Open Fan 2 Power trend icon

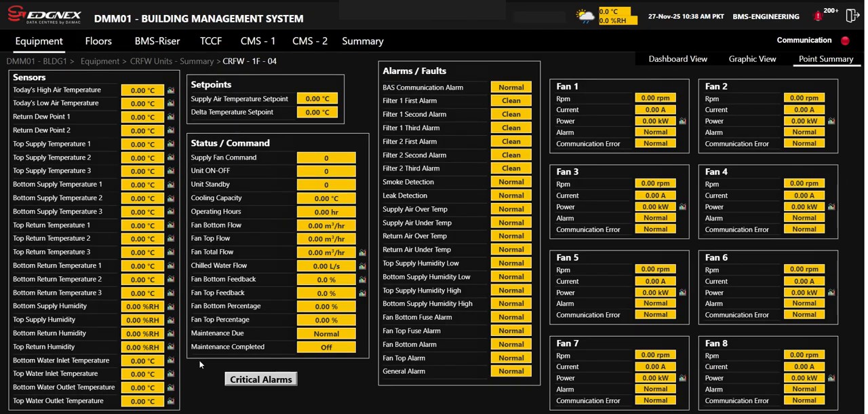click(831, 121)
